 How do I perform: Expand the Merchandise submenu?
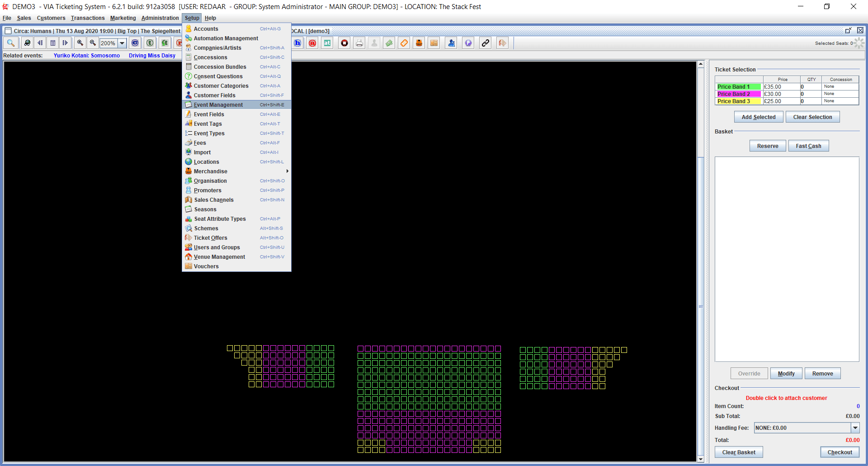pyautogui.click(x=287, y=171)
